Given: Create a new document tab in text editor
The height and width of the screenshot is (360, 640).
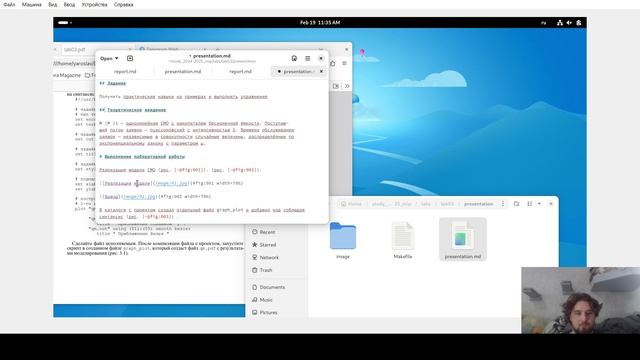Looking at the screenshot, I should (x=130, y=58).
